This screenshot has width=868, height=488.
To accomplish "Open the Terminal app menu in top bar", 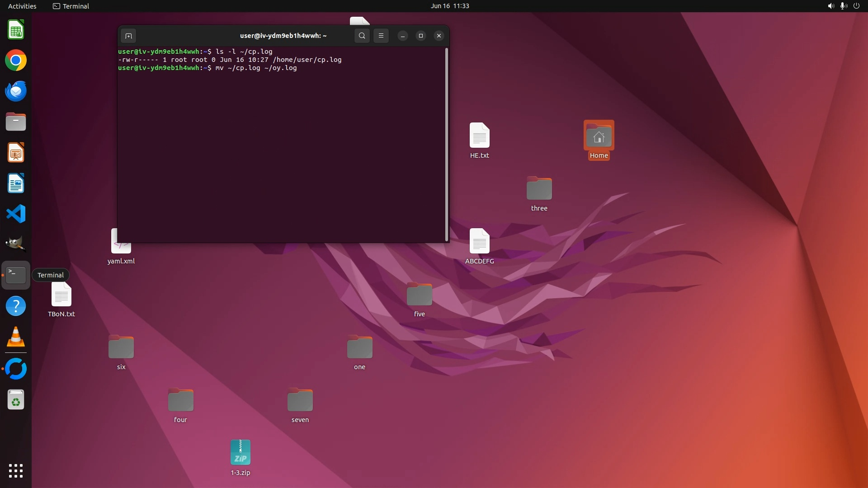I will pyautogui.click(x=71, y=6).
